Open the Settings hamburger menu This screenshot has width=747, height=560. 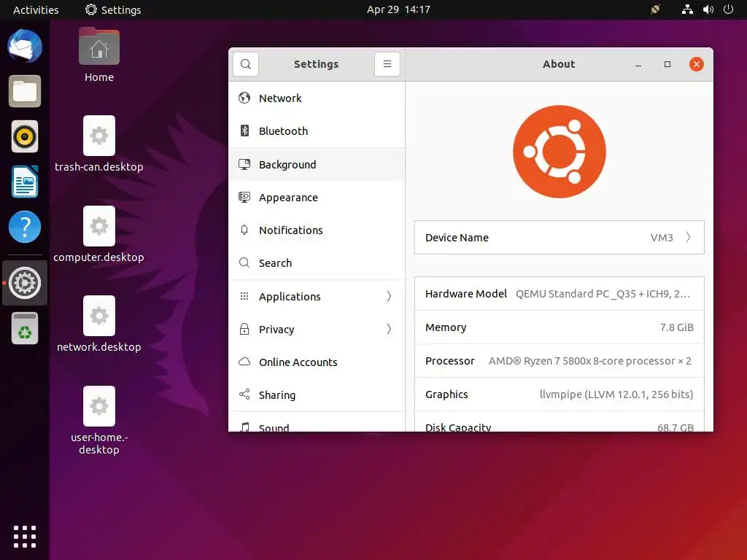pos(387,64)
